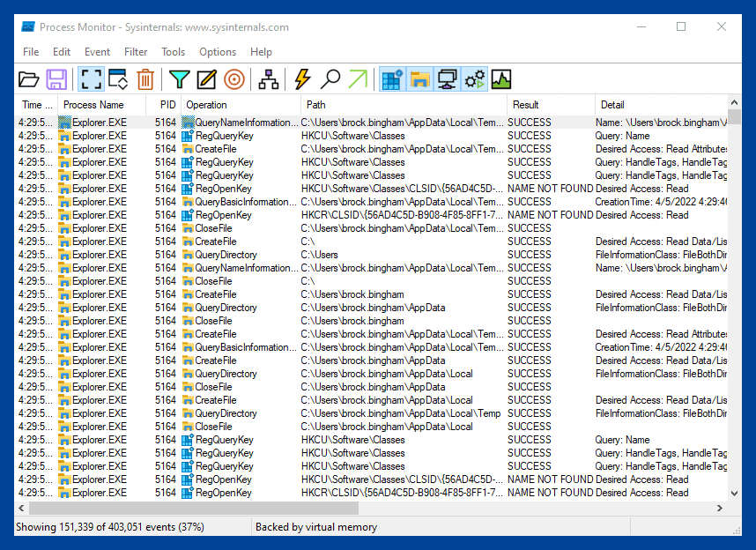Toggle the Autoscroll icon

point(118,79)
